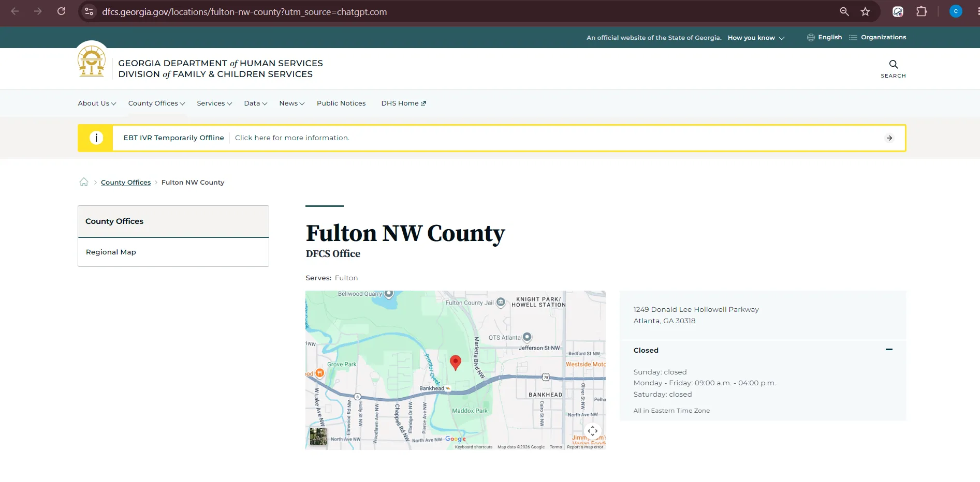Select the English language globe option
The image size is (980, 482).
tap(824, 37)
